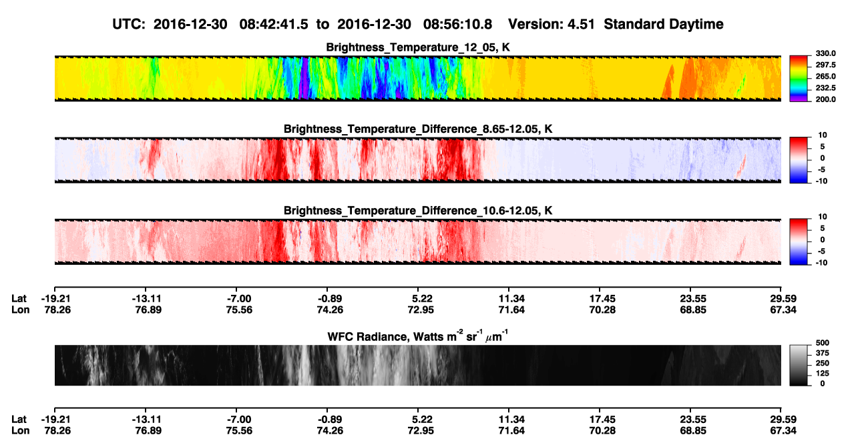The width and height of the screenshot is (868, 445).
Task: Click longitude 74.26 on the bottom axis
Action: point(331,430)
